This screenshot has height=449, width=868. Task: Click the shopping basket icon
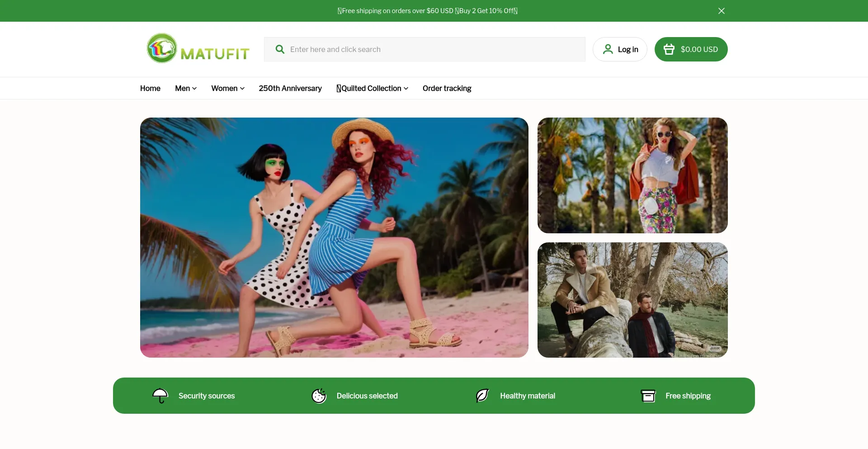tap(669, 49)
